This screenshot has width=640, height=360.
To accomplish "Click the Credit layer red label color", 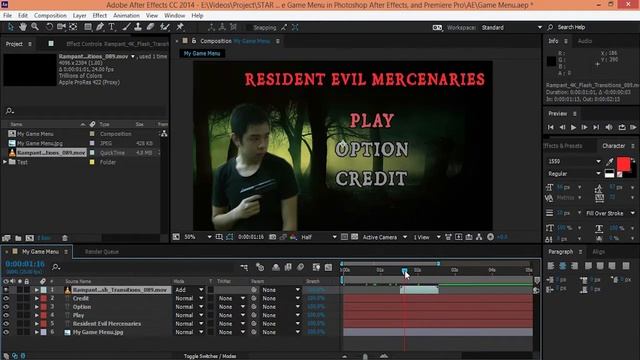I will coord(44,298).
